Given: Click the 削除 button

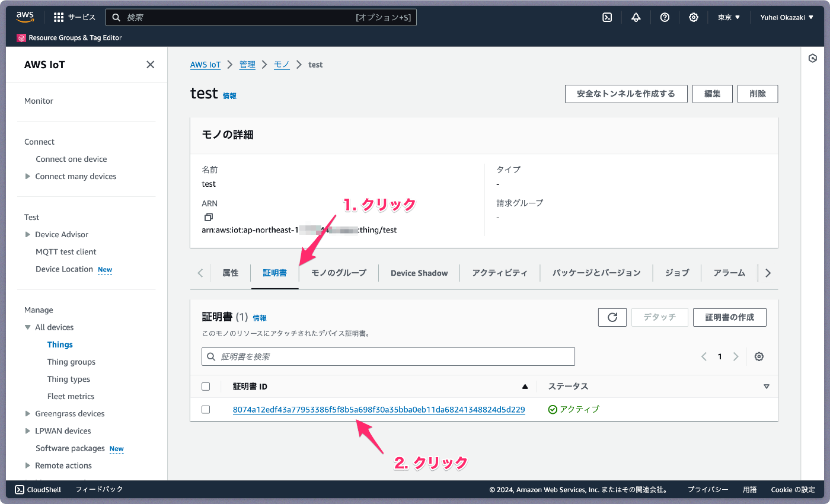Looking at the screenshot, I should (x=758, y=94).
